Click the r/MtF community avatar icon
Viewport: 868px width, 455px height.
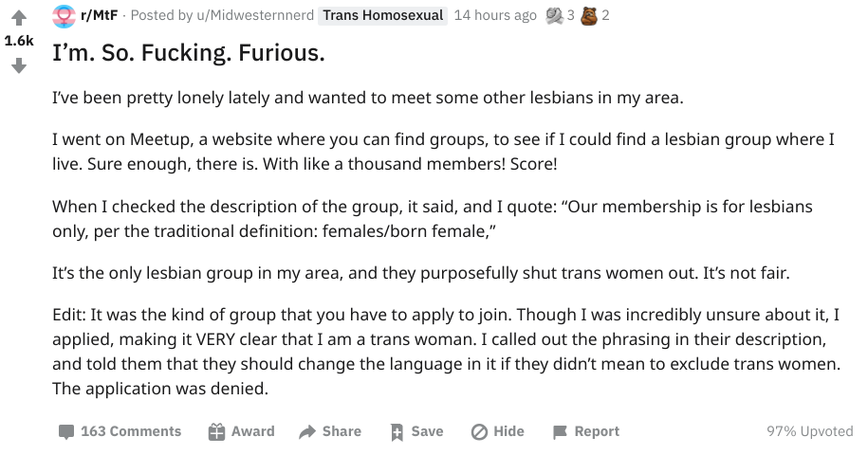pyautogui.click(x=65, y=15)
